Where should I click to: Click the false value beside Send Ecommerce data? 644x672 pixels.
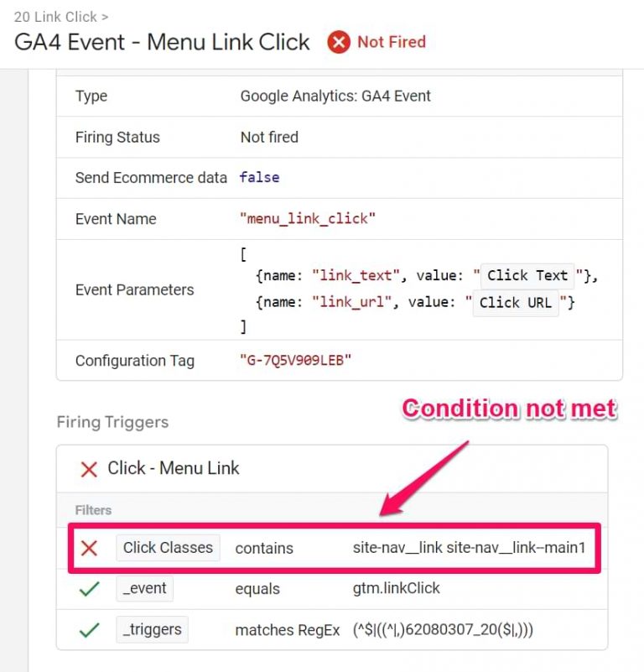[259, 178]
